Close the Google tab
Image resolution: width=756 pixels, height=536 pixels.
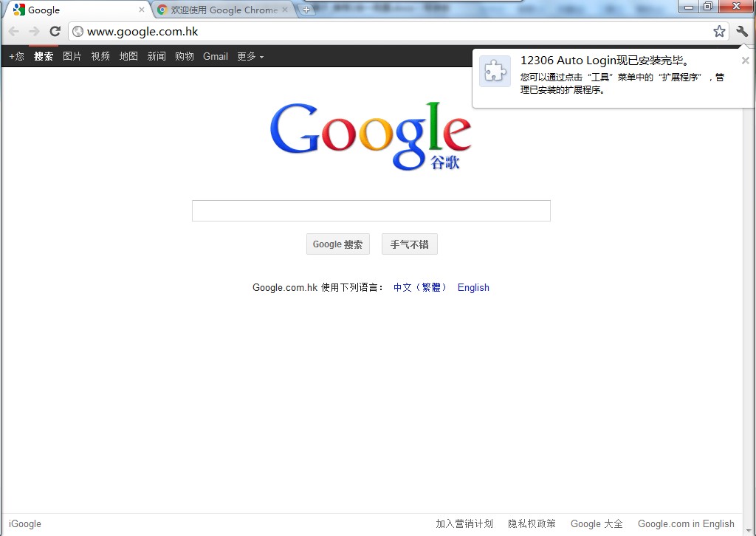[x=141, y=10]
